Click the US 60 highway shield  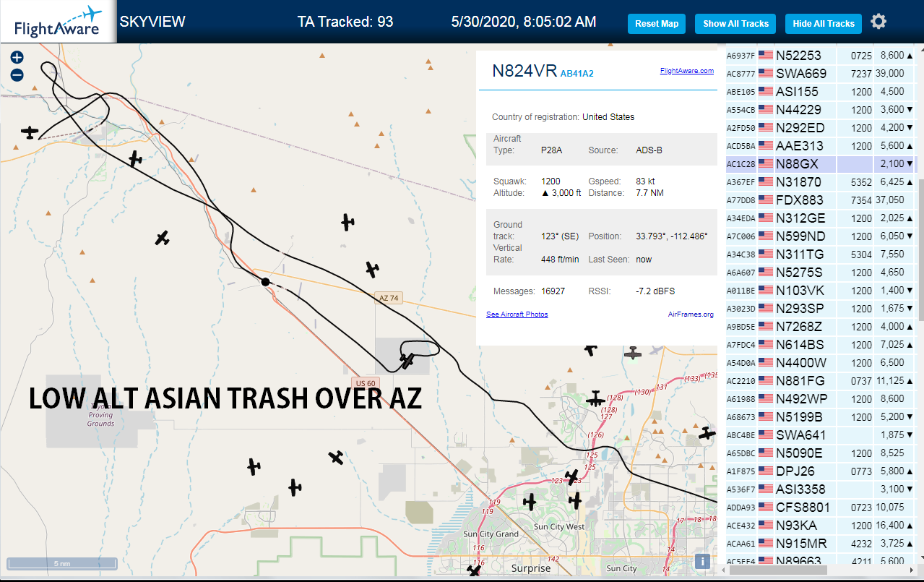[x=366, y=383]
